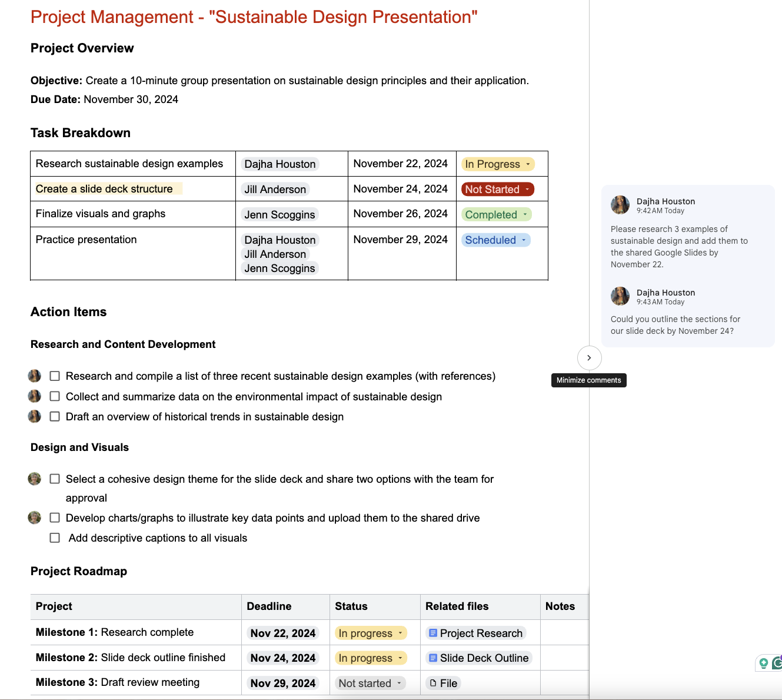The height and width of the screenshot is (700, 782).
Task: Click the Jill Anderson chip in the table
Action: click(x=275, y=189)
